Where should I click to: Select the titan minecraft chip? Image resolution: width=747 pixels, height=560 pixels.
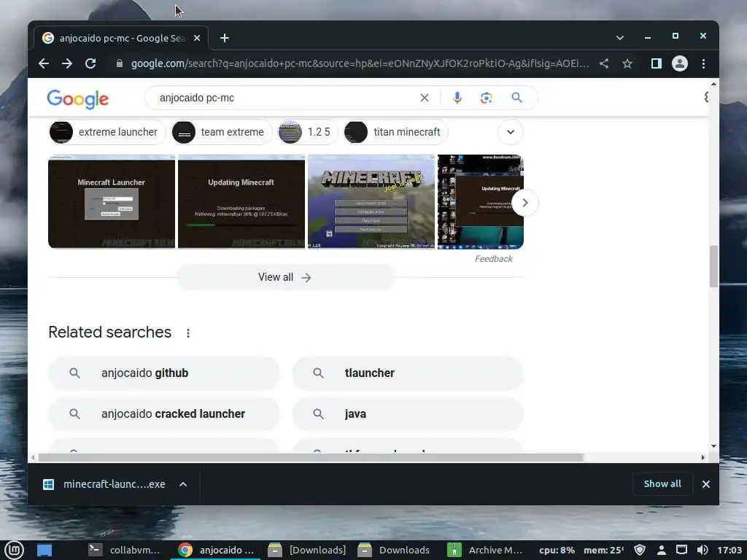(x=395, y=132)
